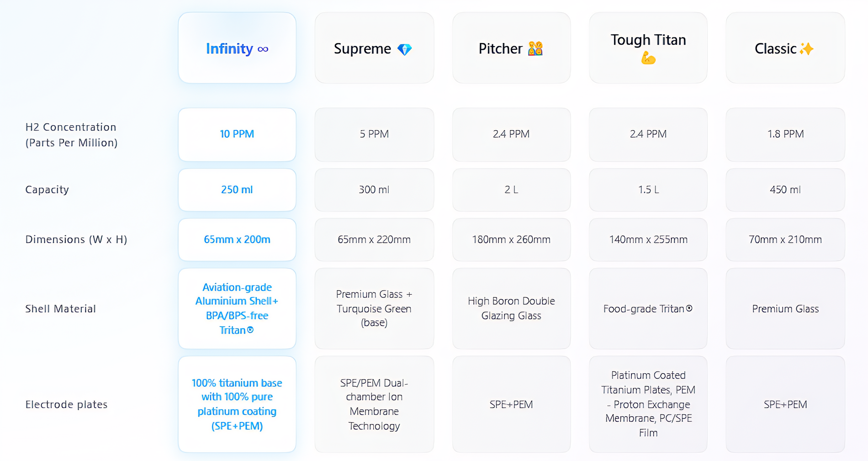The height and width of the screenshot is (461, 868).
Task: Click the H2 Concentration row label
Action: click(x=71, y=135)
